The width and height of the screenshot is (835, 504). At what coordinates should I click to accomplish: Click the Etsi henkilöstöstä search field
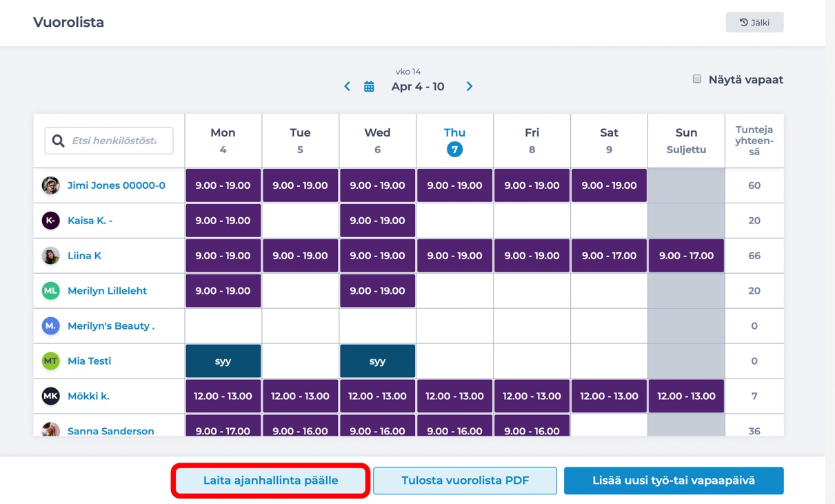tap(109, 141)
